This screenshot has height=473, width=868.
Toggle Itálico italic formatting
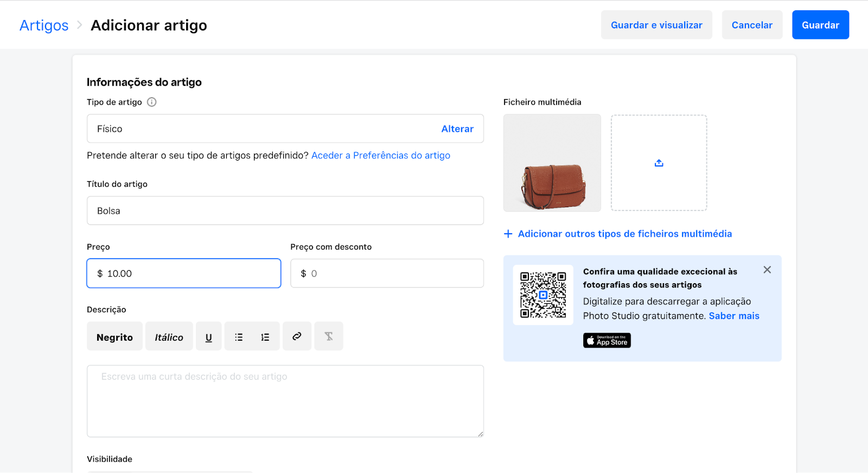(x=169, y=337)
